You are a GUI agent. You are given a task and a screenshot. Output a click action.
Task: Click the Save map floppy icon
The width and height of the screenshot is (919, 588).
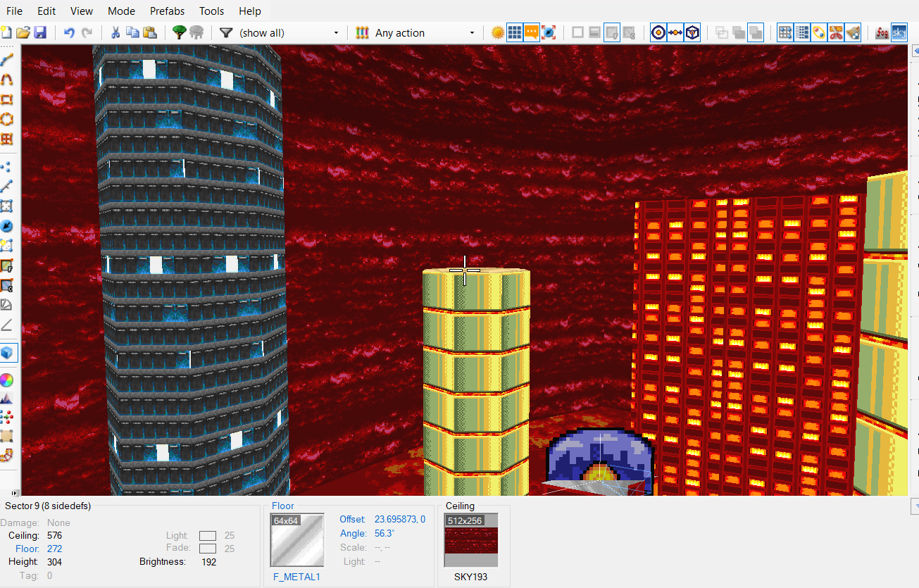pos(40,32)
